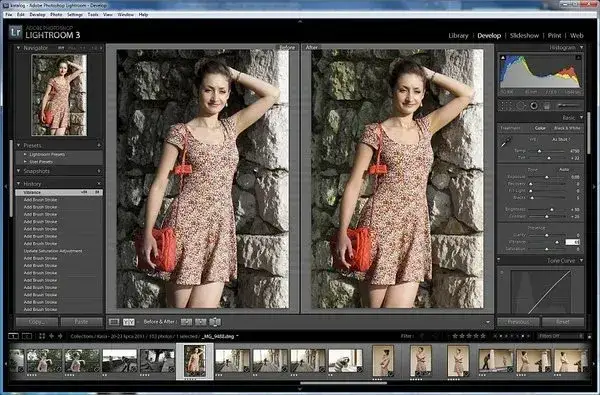
Task: Click the Vibrance value input field
Action: [x=573, y=242]
